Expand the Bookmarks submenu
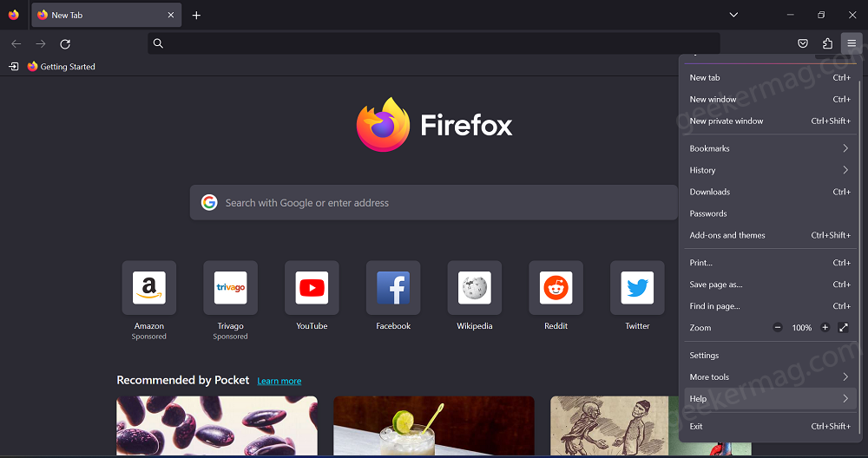Screen dimensions: 868x458 tap(770, 148)
